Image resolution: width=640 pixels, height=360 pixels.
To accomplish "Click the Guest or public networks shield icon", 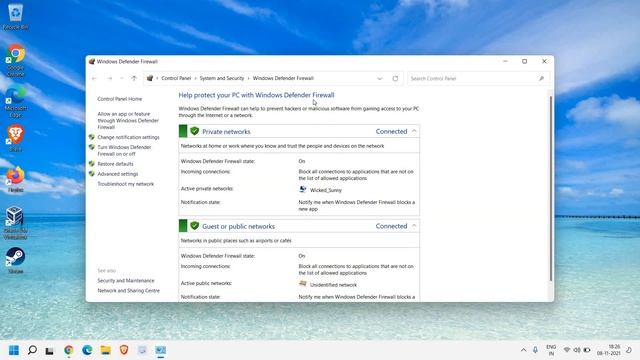I will (194, 226).
